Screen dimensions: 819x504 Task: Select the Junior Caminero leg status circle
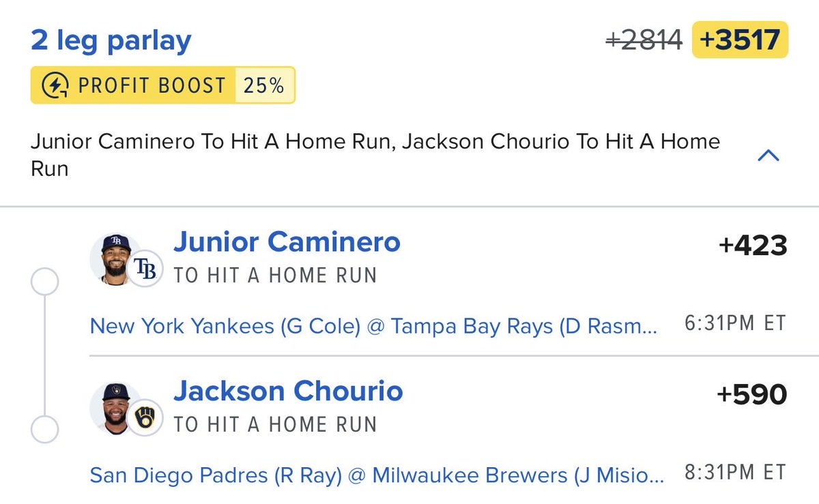pyautogui.click(x=45, y=282)
